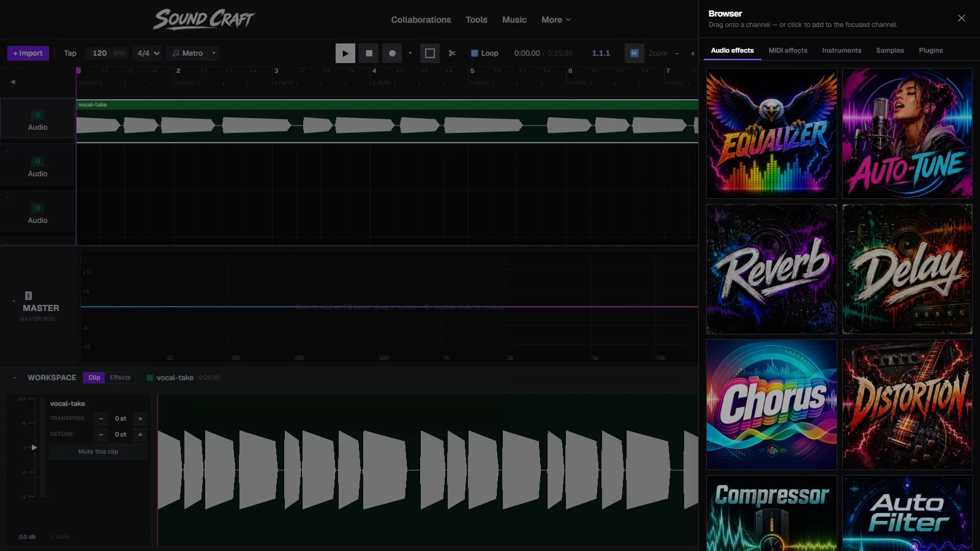Click the Tap tempo button
Screen dimensions: 980x551
point(70,53)
